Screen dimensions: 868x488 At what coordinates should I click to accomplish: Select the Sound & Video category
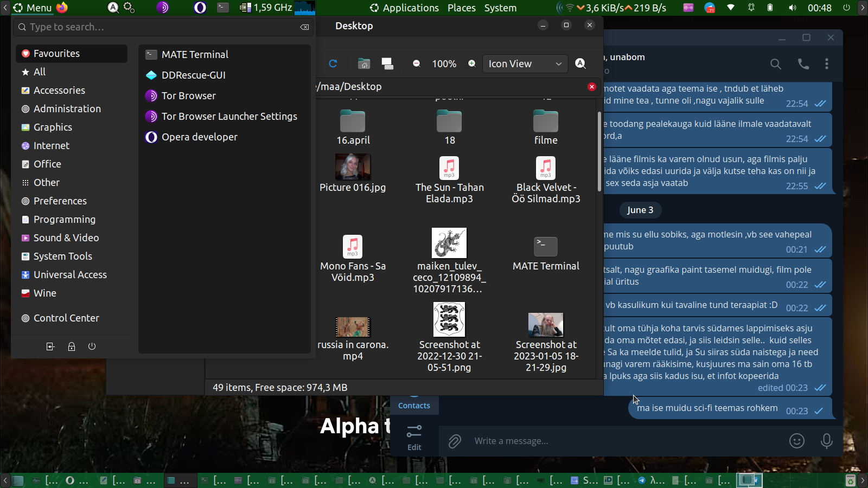coord(66,237)
